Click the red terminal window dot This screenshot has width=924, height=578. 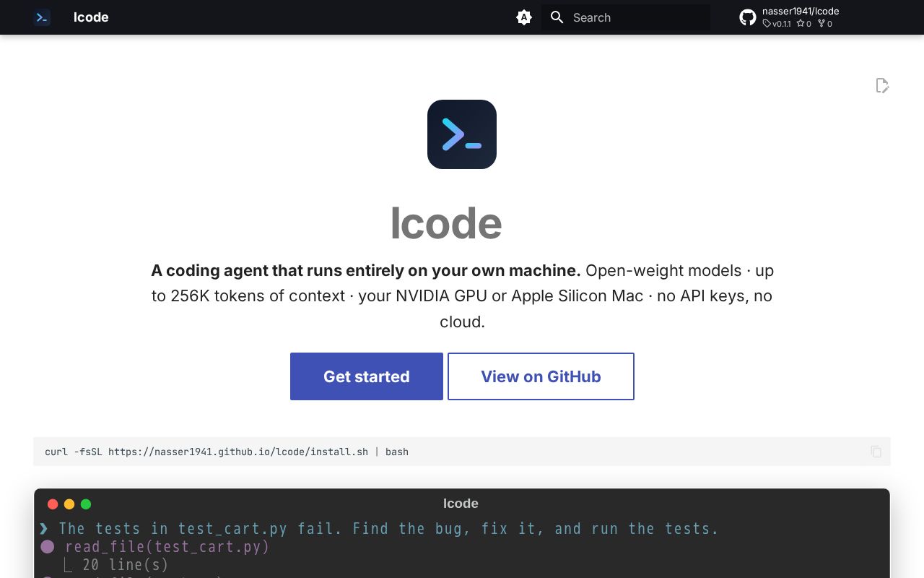[x=53, y=504]
